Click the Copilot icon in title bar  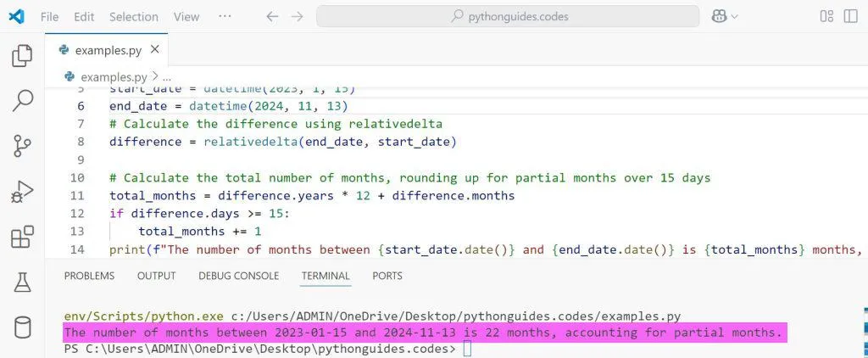pyautogui.click(x=720, y=16)
